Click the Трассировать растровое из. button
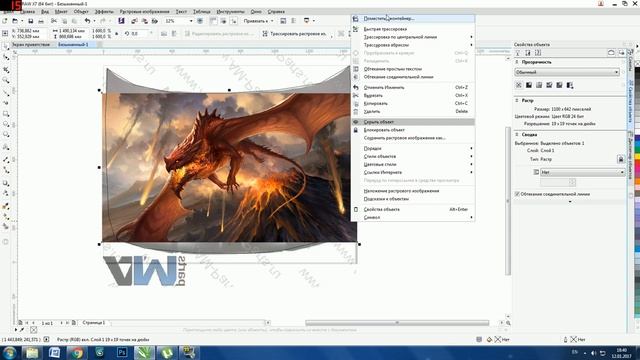This screenshot has height=360, width=640. click(x=295, y=33)
